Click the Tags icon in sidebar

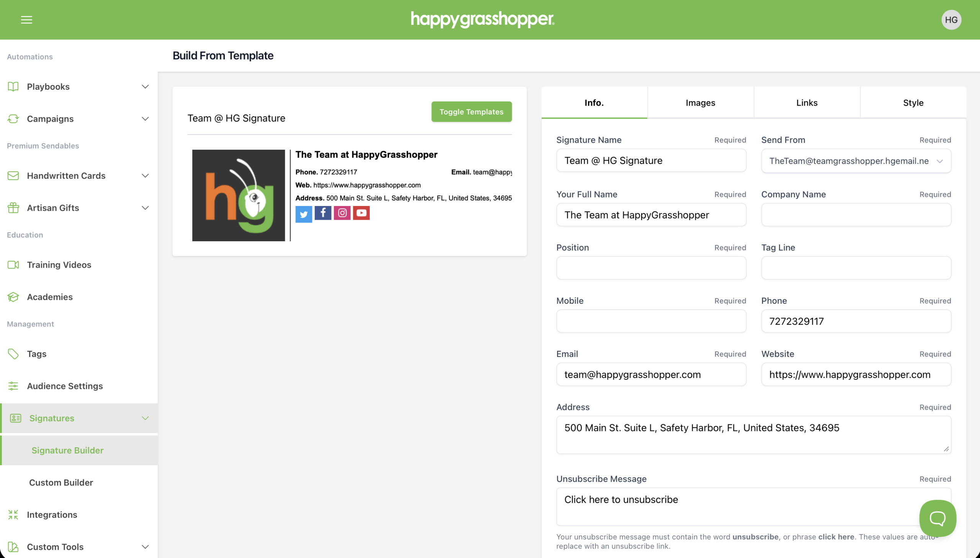pos(13,354)
